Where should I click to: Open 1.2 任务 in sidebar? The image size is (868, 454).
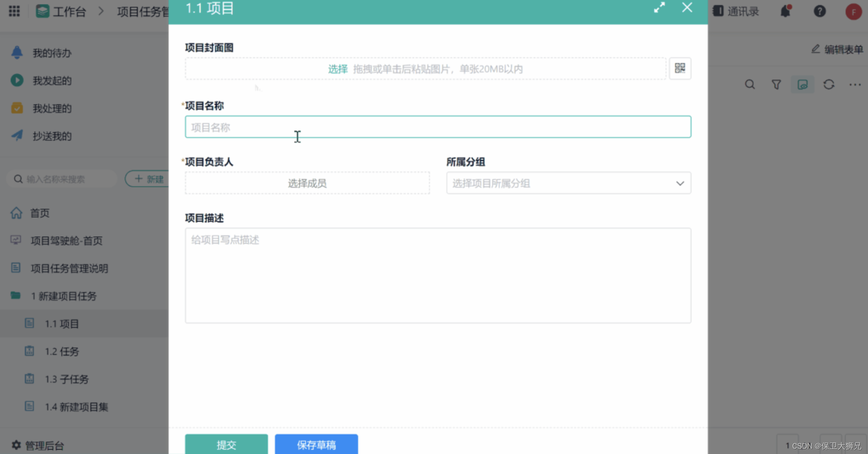(x=62, y=351)
